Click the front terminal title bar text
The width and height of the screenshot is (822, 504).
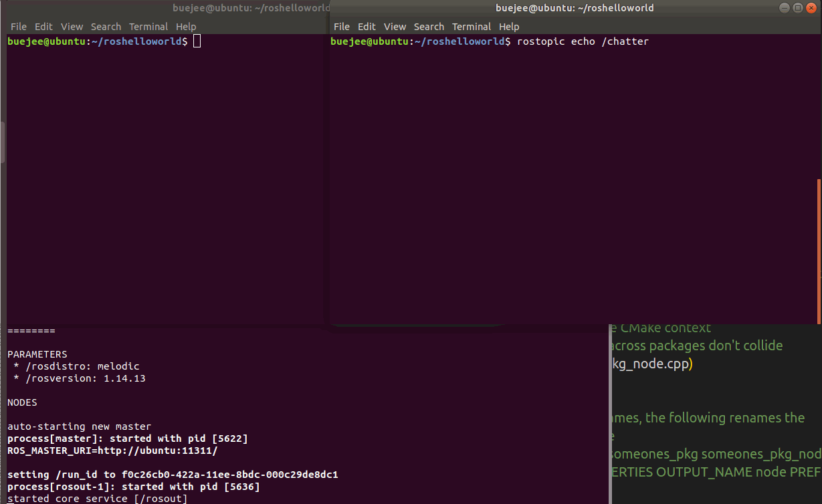pyautogui.click(x=575, y=8)
